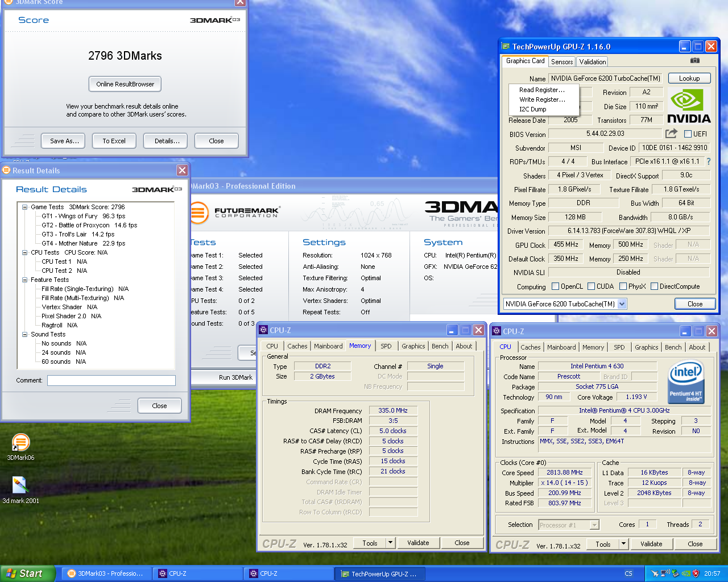Image resolution: width=728 pixels, height=582 pixels.
Task: Select GT1 - Wings of Fury result row
Action: pos(84,216)
